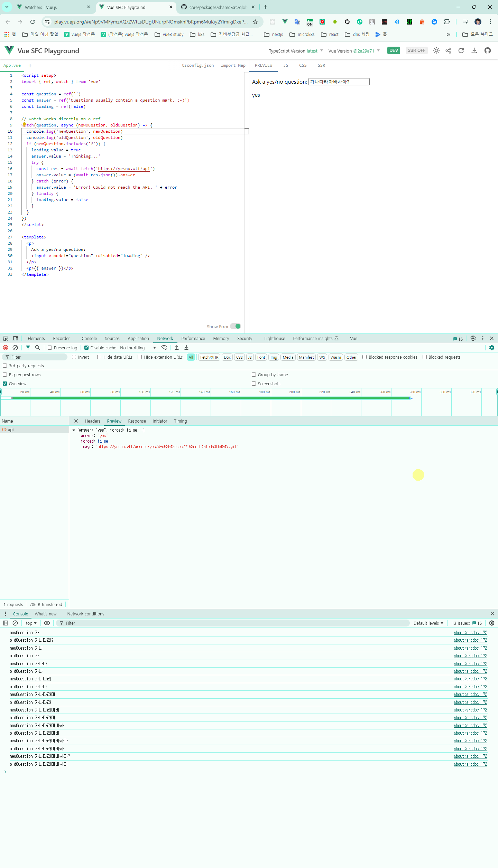
Task: Click the browser back arrow
Action: click(x=8, y=22)
